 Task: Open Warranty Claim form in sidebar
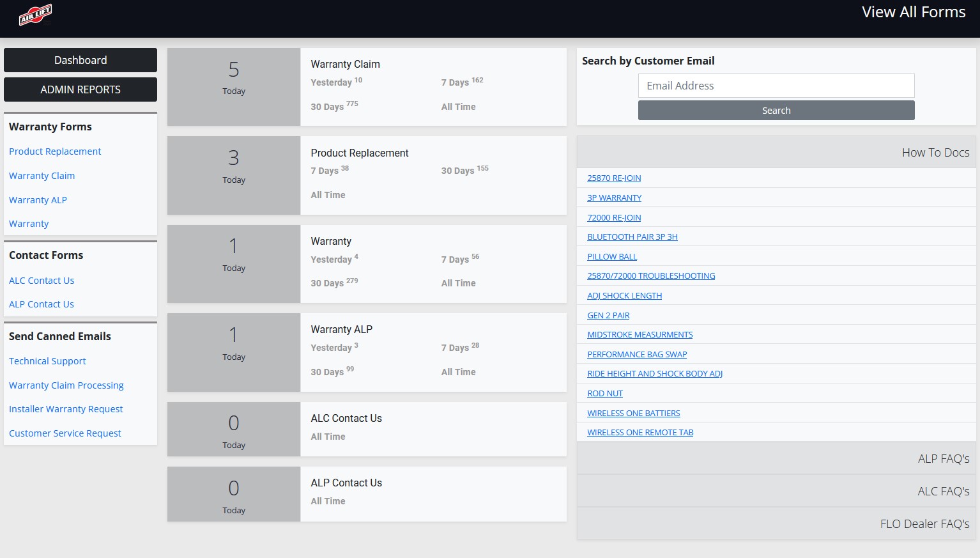42,176
